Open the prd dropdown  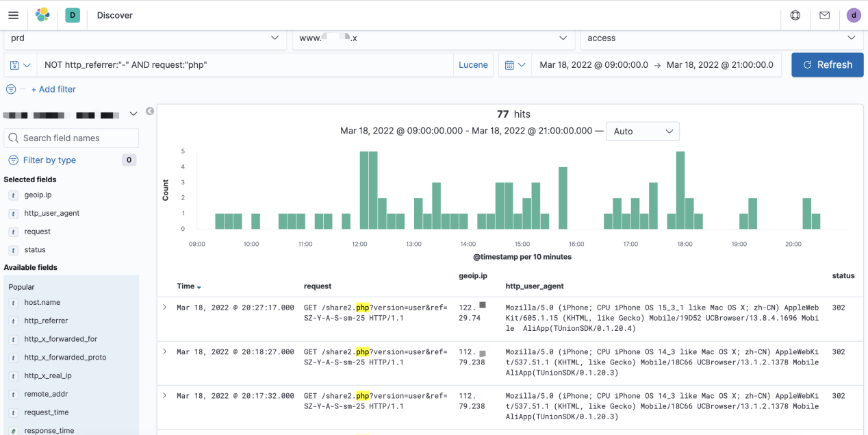pos(144,38)
